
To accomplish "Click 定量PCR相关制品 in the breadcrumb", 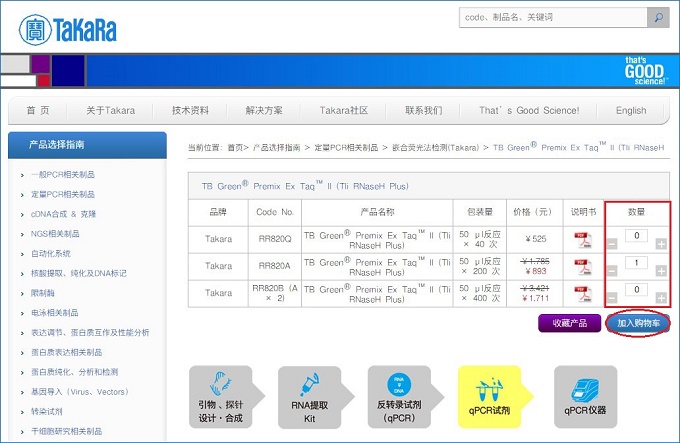I will pos(346,148).
